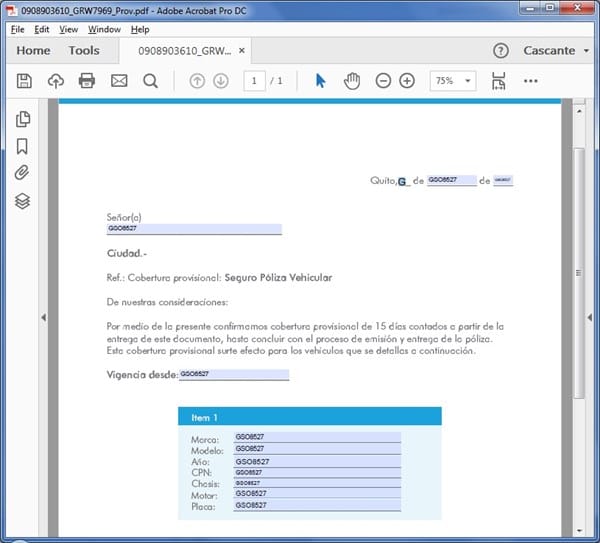Expand the left navigation pane arrow

tap(43, 317)
